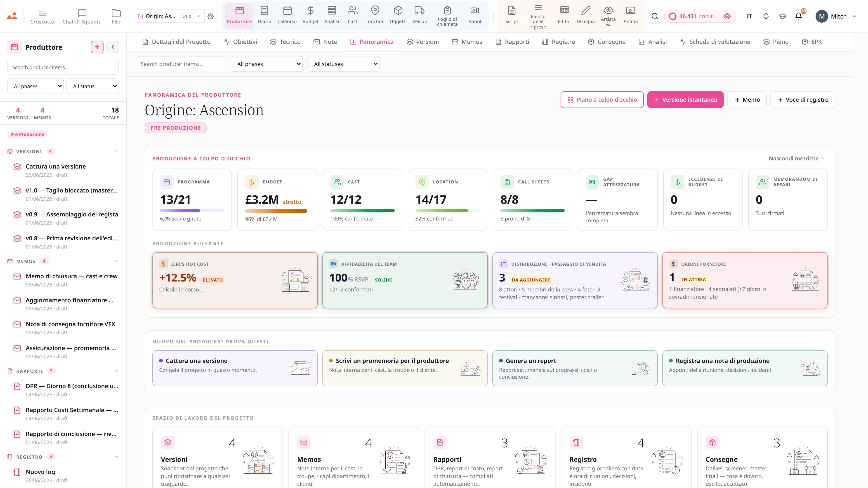The height and width of the screenshot is (488, 868).
Task: Collapse the RAPPORTI section
Action: tap(117, 371)
